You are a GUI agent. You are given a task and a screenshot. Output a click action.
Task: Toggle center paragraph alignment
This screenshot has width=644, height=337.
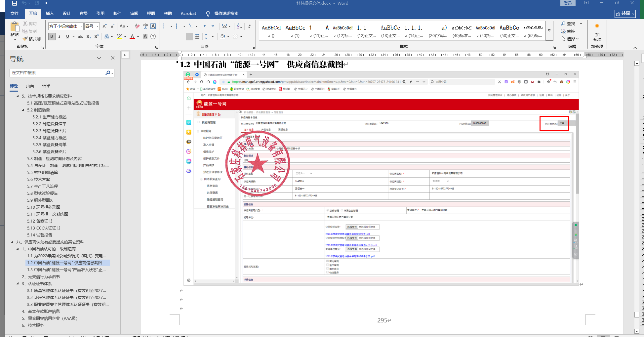[174, 36]
